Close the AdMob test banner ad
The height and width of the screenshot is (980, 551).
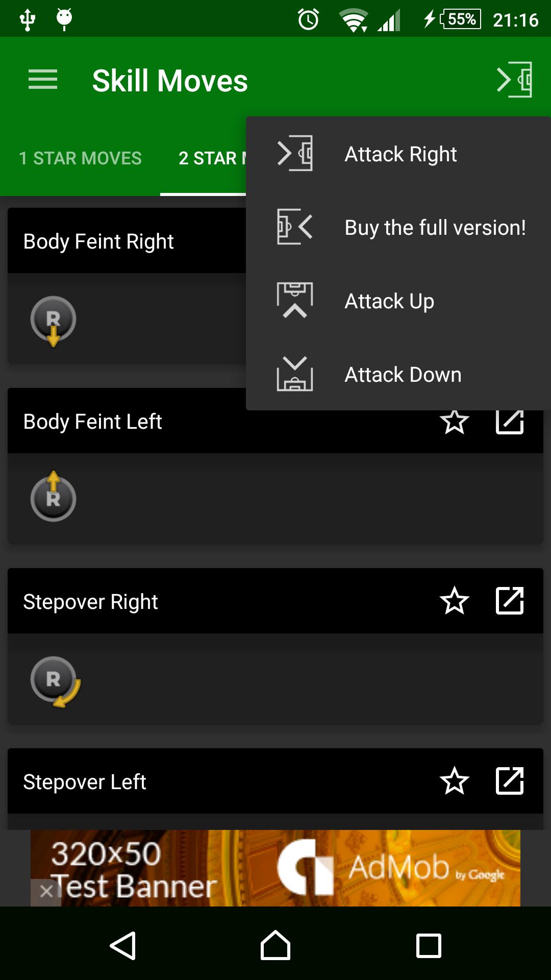(46, 892)
